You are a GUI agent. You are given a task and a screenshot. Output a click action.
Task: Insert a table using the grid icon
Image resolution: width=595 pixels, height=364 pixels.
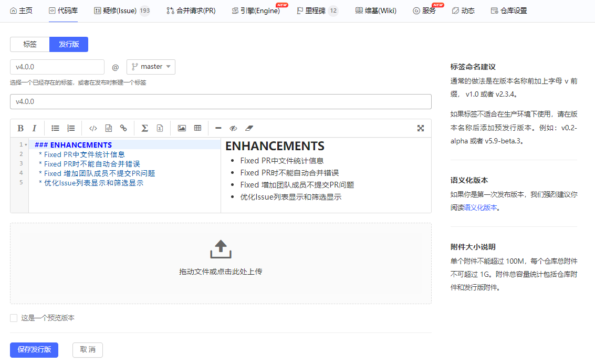click(x=197, y=128)
